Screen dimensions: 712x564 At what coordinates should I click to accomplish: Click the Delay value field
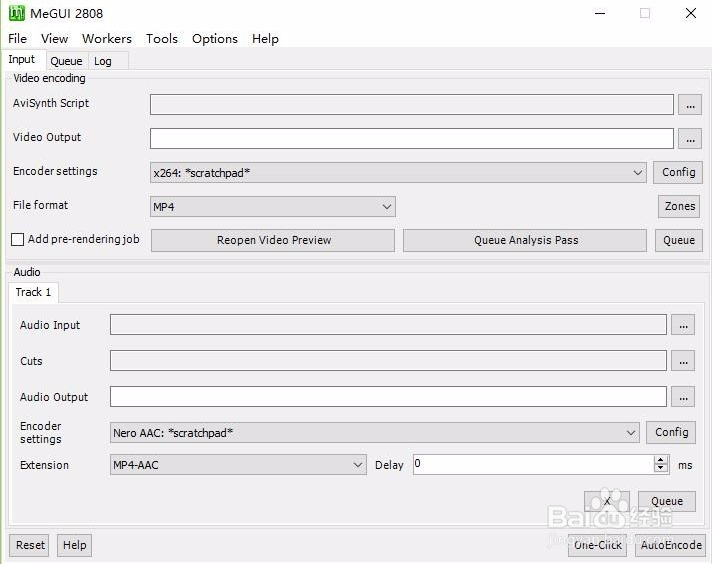click(534, 465)
